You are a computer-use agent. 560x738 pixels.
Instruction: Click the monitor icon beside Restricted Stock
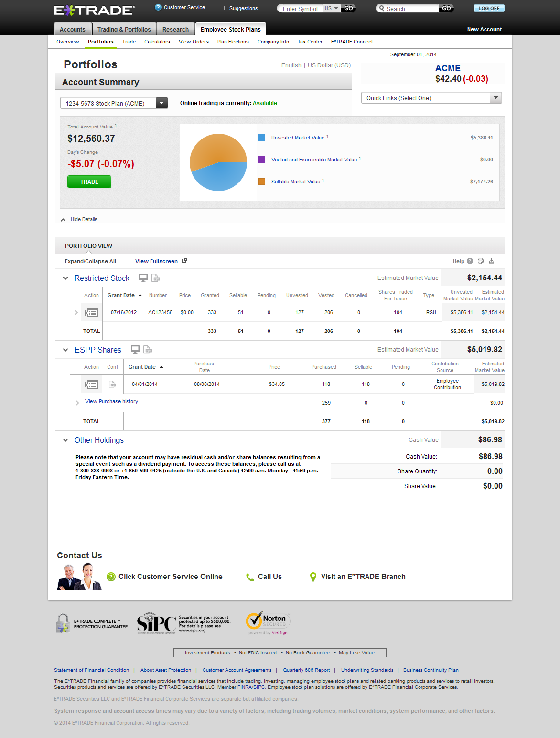(x=143, y=278)
